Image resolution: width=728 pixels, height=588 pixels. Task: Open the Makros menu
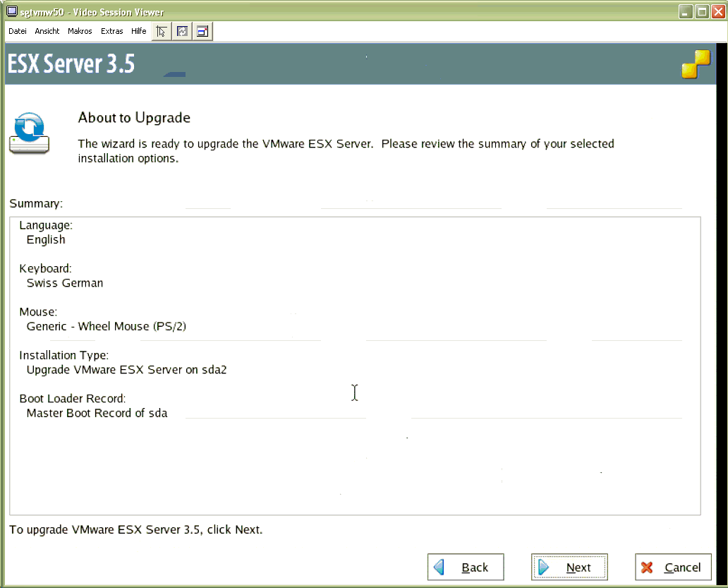click(80, 31)
